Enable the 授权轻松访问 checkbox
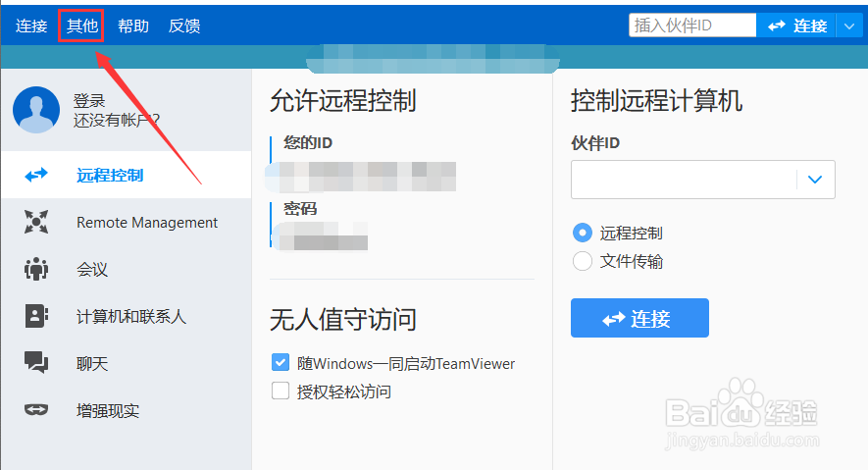Screen dimensions: 868x470 281,391
